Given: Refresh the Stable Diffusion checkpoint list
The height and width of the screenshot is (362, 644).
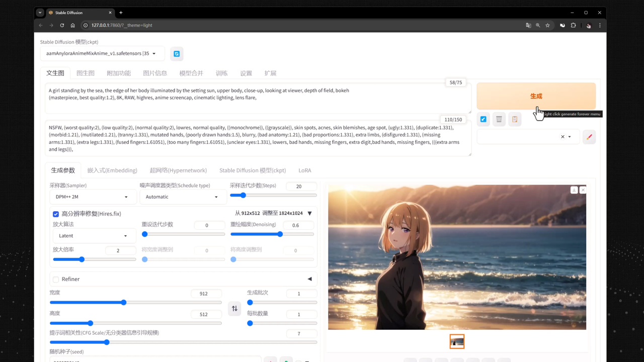Looking at the screenshot, I should tap(177, 54).
